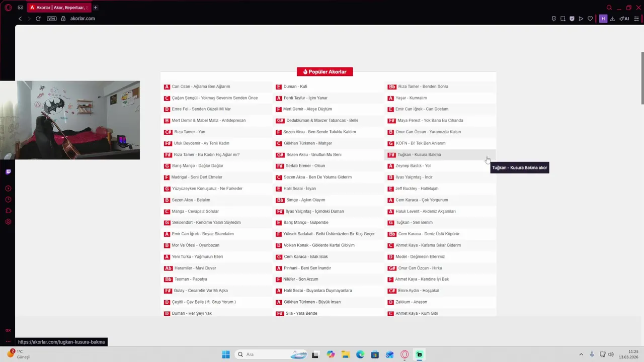Viewport: 644px width, 362px height.
Task: Launch Microsoft Edge from the taskbar
Action: pyautogui.click(x=360, y=354)
